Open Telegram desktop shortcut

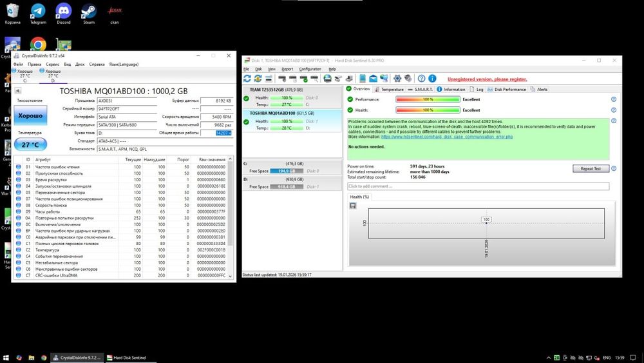click(x=38, y=14)
